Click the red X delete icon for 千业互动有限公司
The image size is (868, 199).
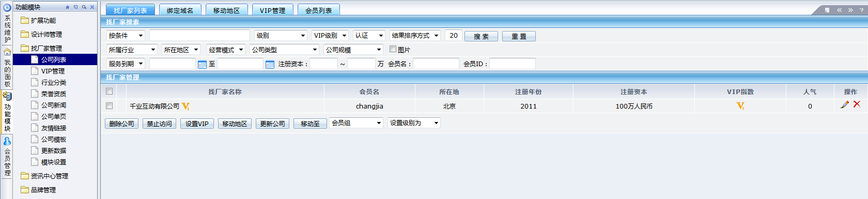pos(857,104)
